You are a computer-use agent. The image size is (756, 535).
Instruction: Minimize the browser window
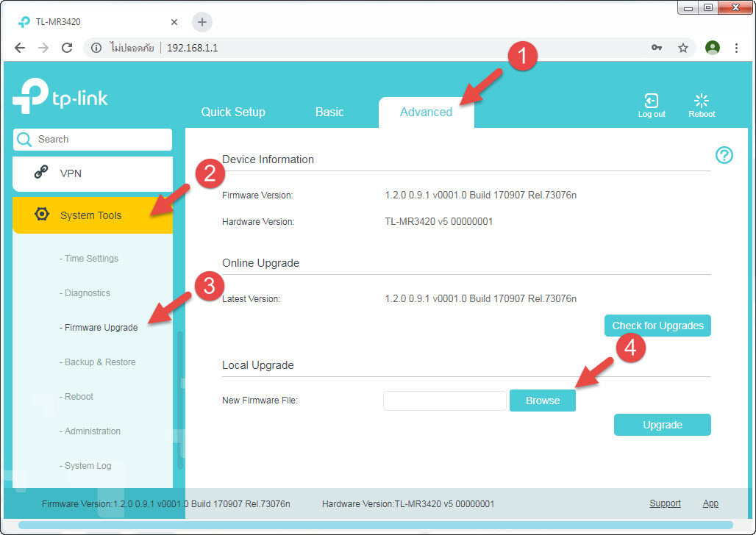pyautogui.click(x=688, y=7)
